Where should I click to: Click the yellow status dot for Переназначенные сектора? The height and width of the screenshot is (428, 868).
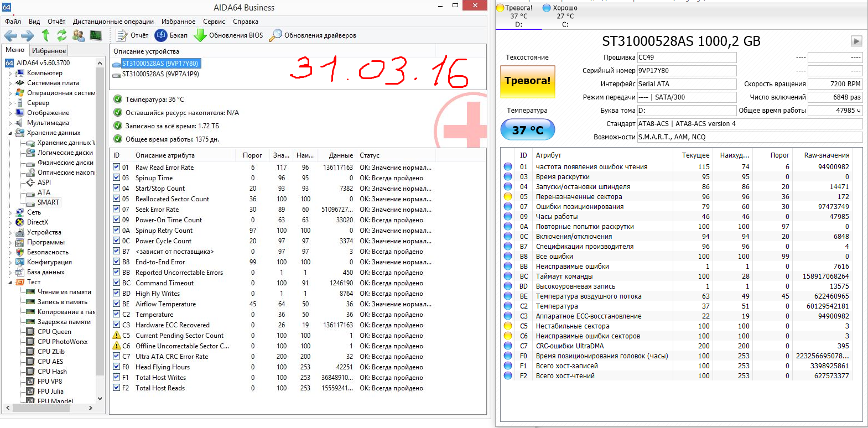508,196
